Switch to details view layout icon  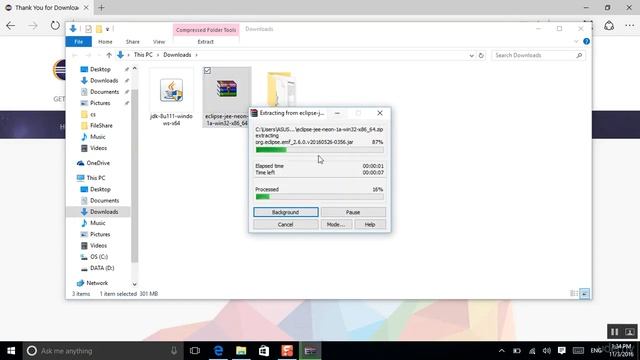(573, 293)
